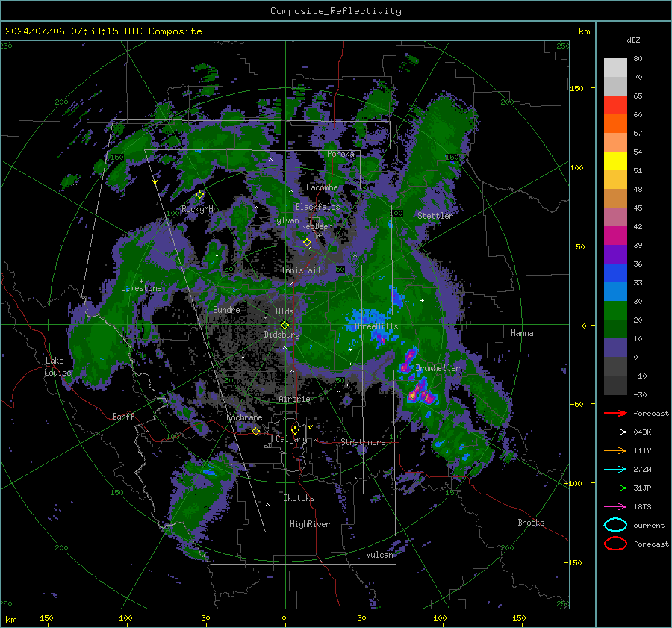Click the Stettler label
This screenshot has width=672, height=628.
click(435, 216)
